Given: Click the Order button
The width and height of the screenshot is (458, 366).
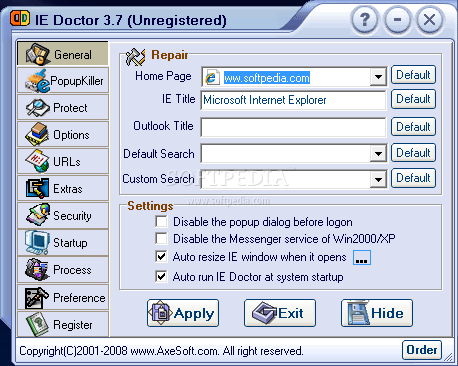Looking at the screenshot, I should coord(422,350).
